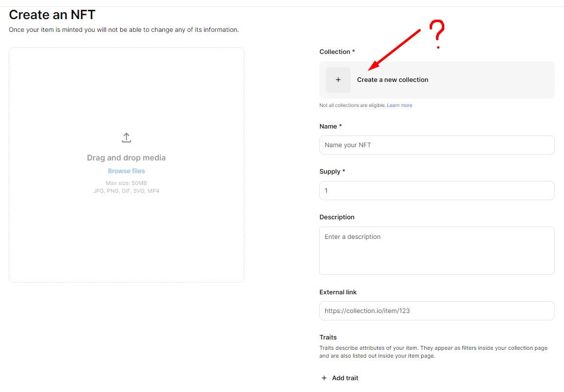
Task: Click the JPG, PNG, GIF, SVG, MP4 text
Action: (x=126, y=191)
